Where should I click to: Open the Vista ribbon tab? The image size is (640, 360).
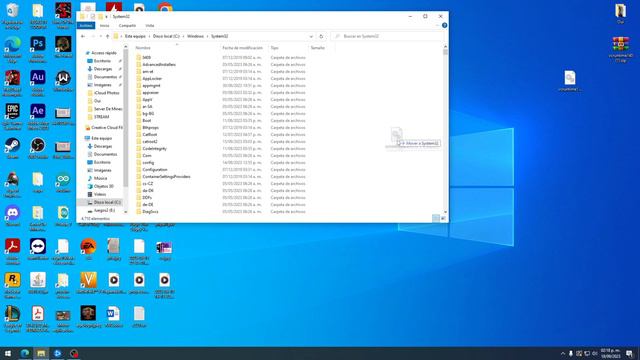click(150, 25)
